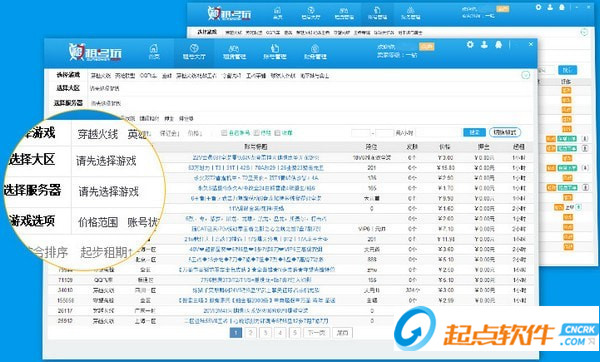Screen dimensions: 600x362
Task: Open settings gear in the back window
Action: point(538,7)
